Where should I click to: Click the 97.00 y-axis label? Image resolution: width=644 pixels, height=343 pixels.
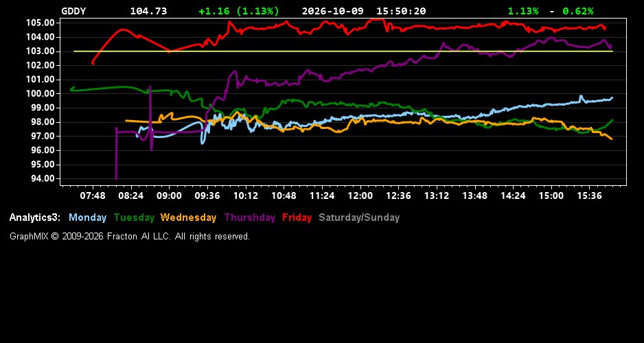point(43,137)
